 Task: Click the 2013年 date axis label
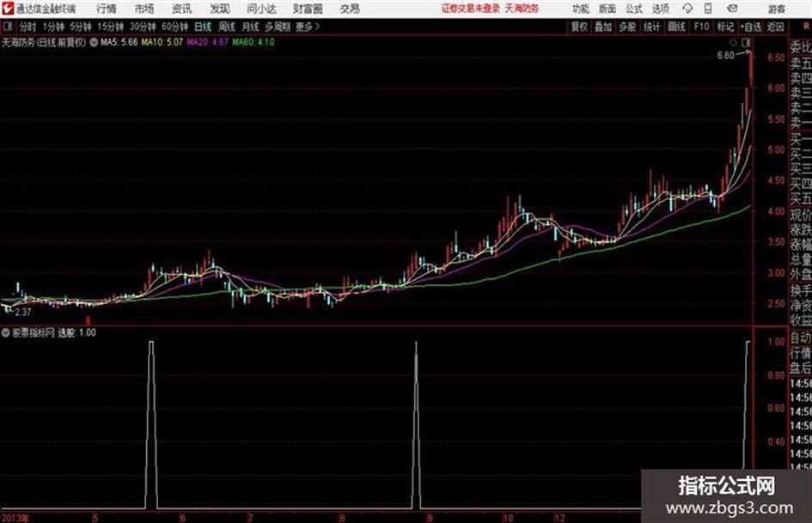[15, 518]
